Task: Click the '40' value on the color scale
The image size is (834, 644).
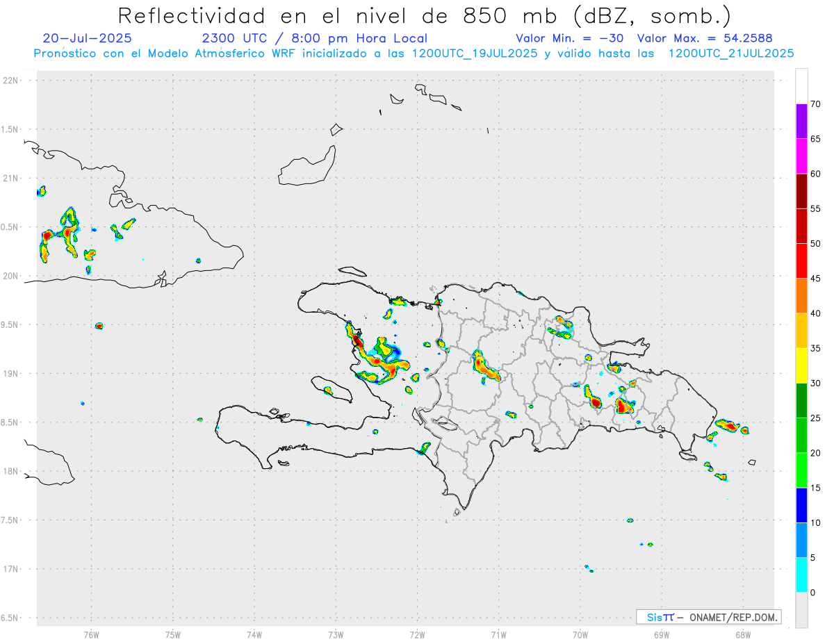Action: [815, 313]
